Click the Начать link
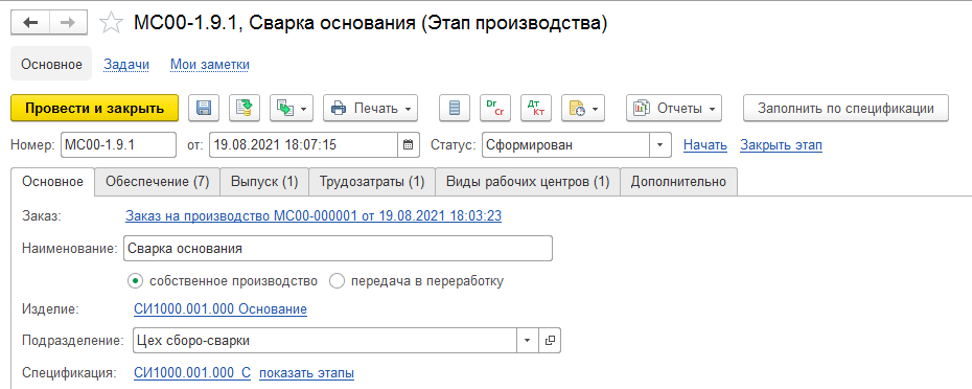Image resolution: width=972 pixels, height=389 pixels. (x=705, y=146)
